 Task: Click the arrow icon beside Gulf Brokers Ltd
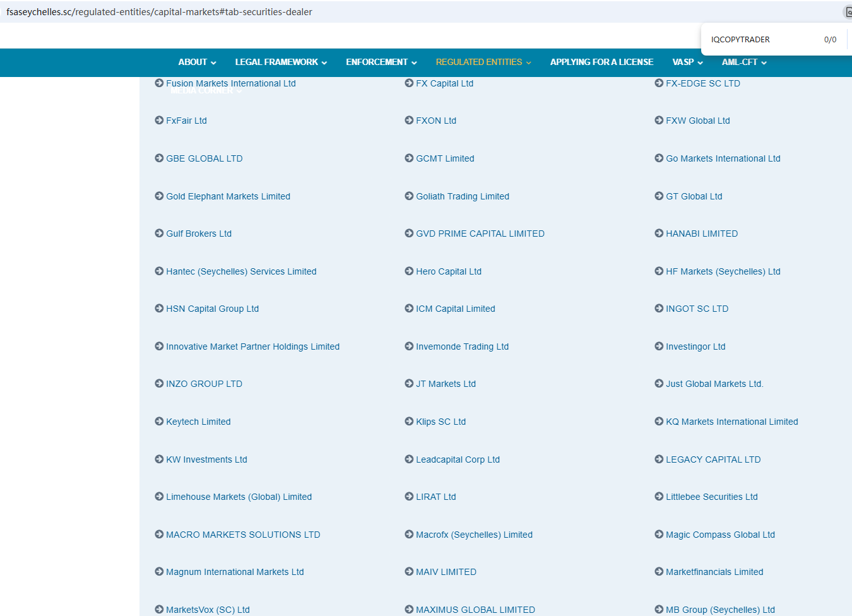(x=159, y=234)
